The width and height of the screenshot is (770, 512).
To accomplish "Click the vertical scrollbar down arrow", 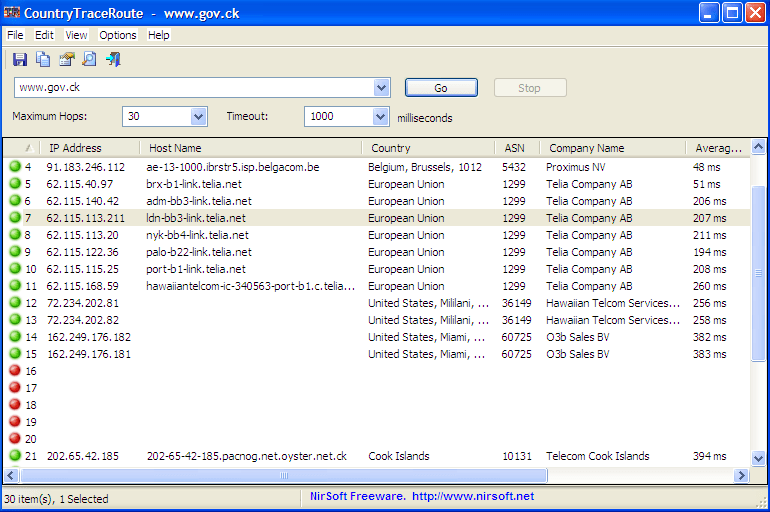I will coord(757,458).
